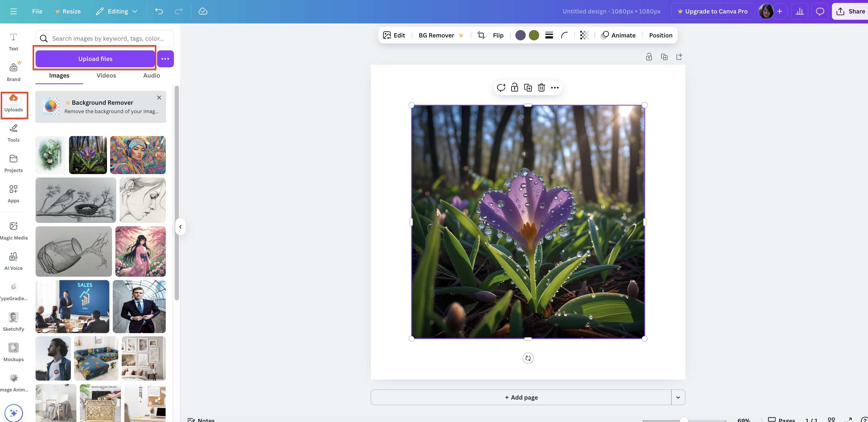The width and height of the screenshot is (868, 422).
Task: Expand the Add page dropdown arrow
Action: [x=678, y=397]
